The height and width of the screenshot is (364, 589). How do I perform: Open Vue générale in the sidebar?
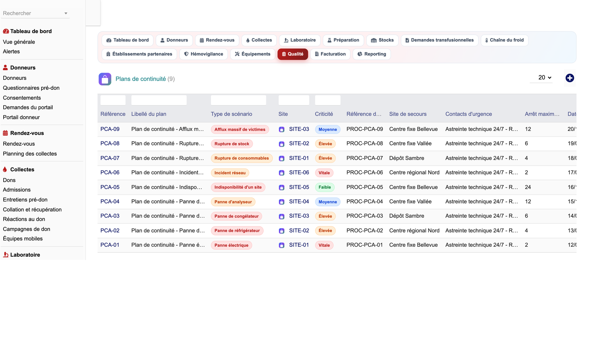pyautogui.click(x=19, y=42)
